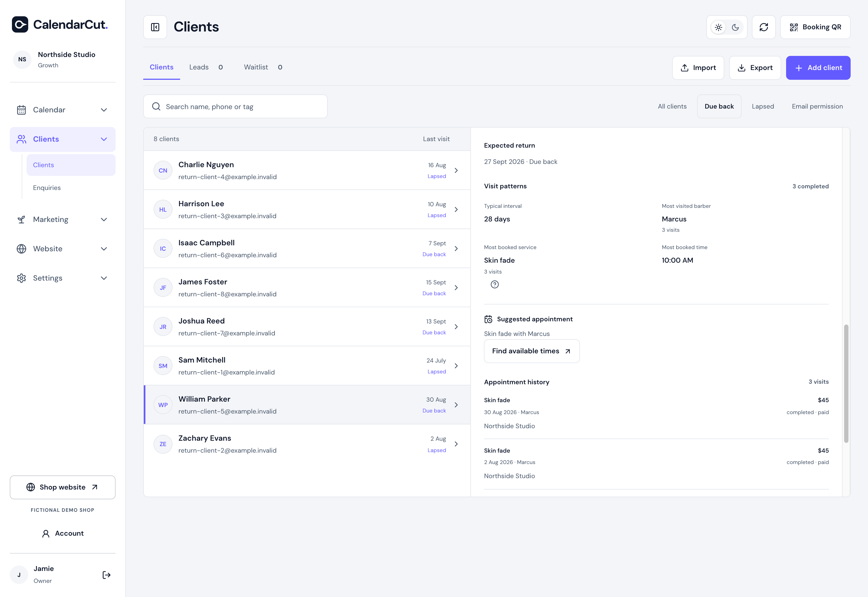The height and width of the screenshot is (597, 868).
Task: Switch to the Leads tab
Action: [x=206, y=67]
